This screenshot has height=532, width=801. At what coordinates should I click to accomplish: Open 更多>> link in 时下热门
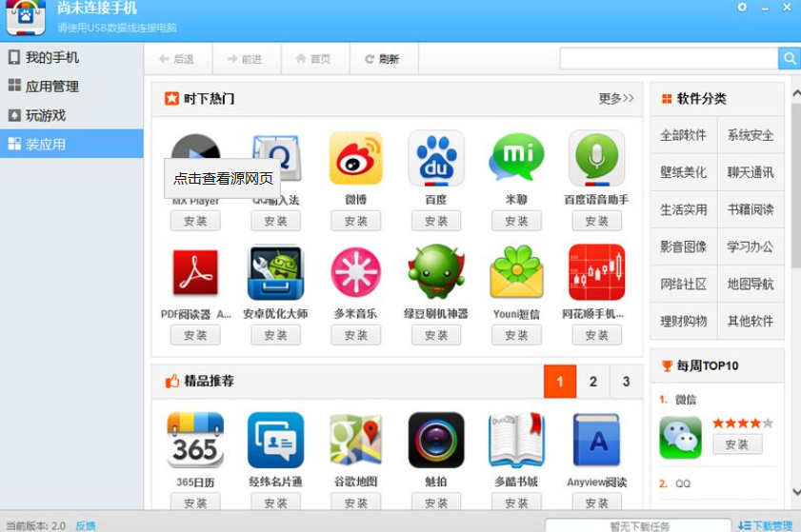click(616, 98)
